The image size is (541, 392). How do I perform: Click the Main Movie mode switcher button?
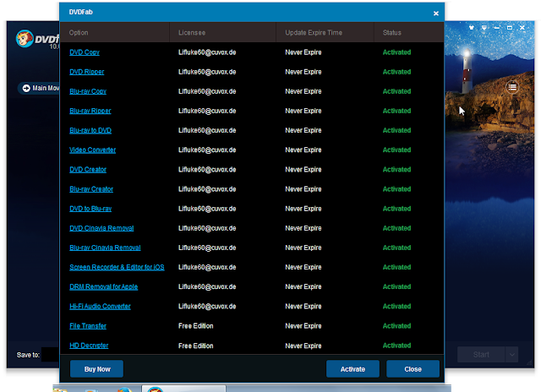point(39,88)
